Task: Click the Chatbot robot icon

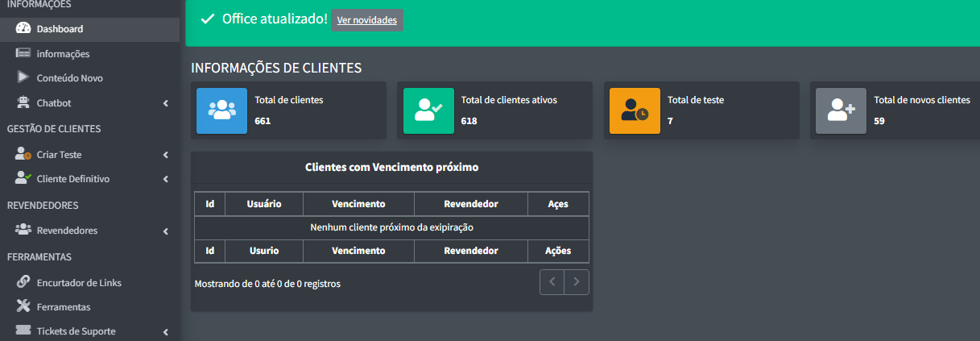Action: point(23,103)
